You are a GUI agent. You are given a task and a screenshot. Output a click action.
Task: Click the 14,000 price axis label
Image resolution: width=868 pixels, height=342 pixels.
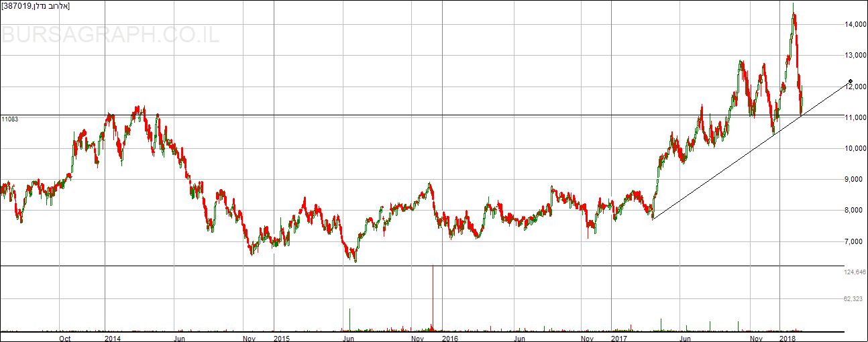[x=855, y=25]
